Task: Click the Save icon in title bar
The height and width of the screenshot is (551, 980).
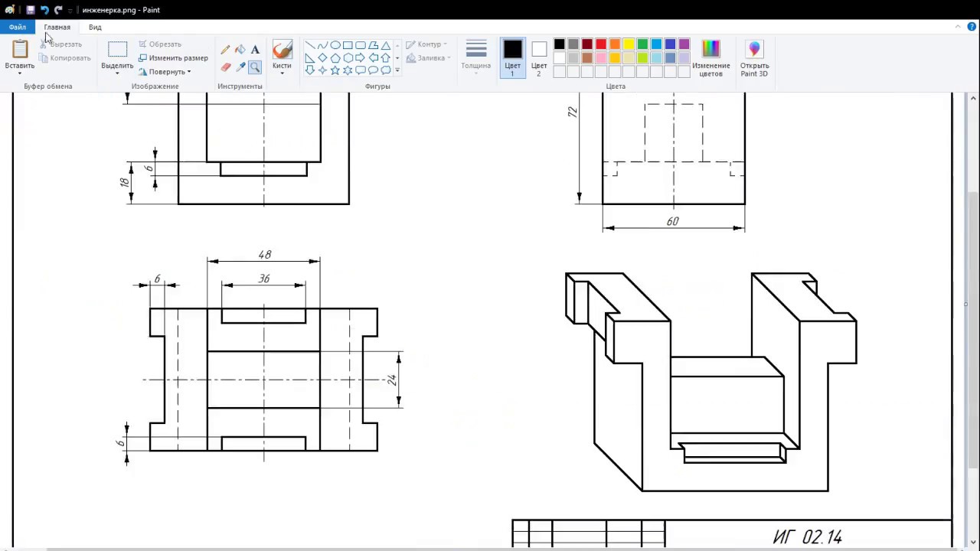Action: 31,10
